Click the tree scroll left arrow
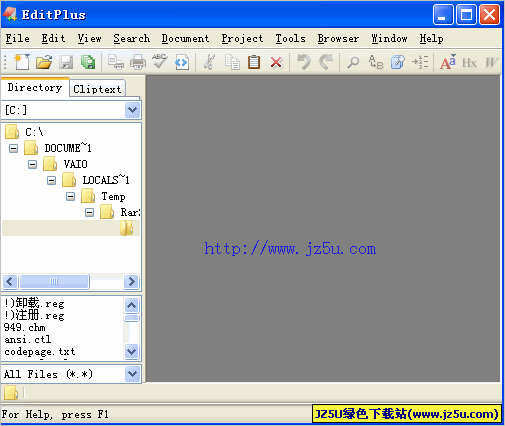 (x=10, y=282)
